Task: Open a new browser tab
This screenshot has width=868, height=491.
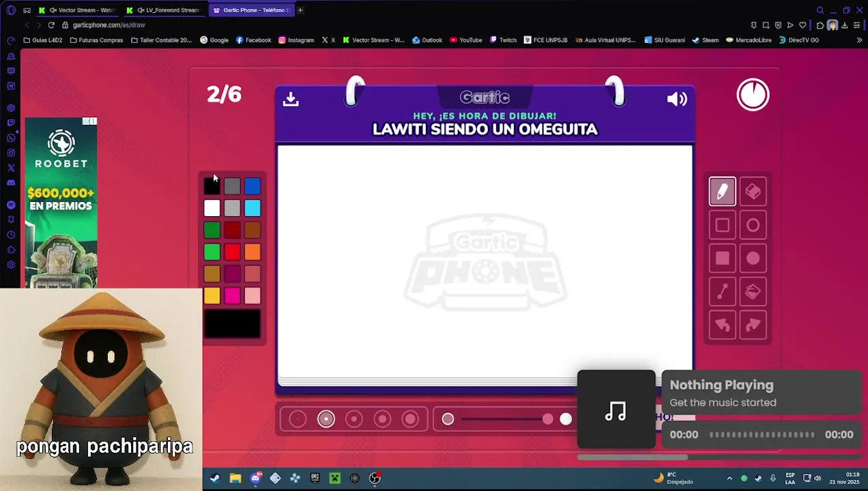Action: (x=300, y=10)
